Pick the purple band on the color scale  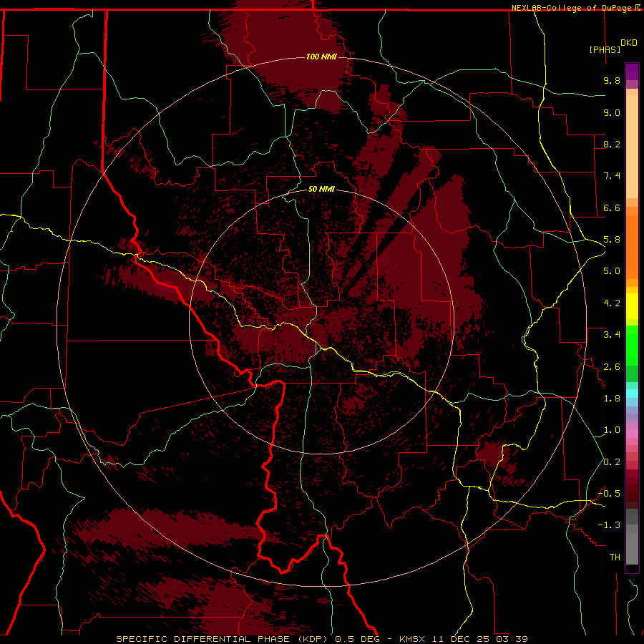pos(632,72)
